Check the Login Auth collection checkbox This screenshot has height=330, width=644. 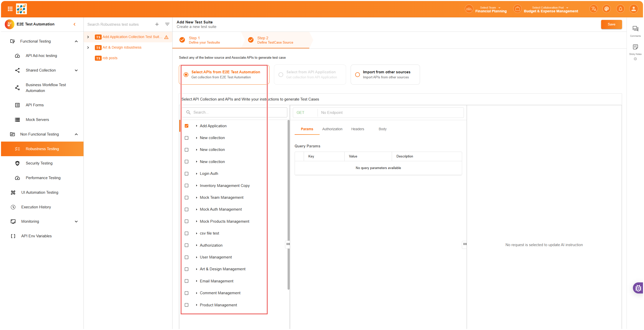click(x=187, y=174)
